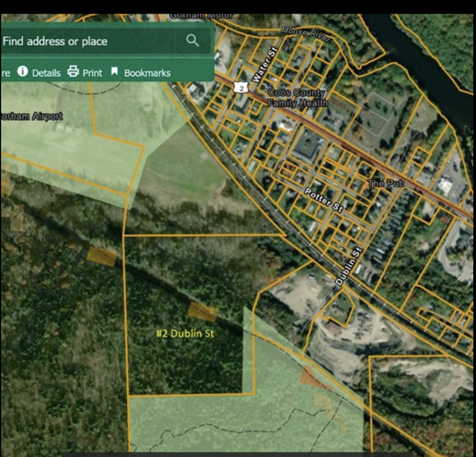Click the Find address or place field

(x=89, y=41)
